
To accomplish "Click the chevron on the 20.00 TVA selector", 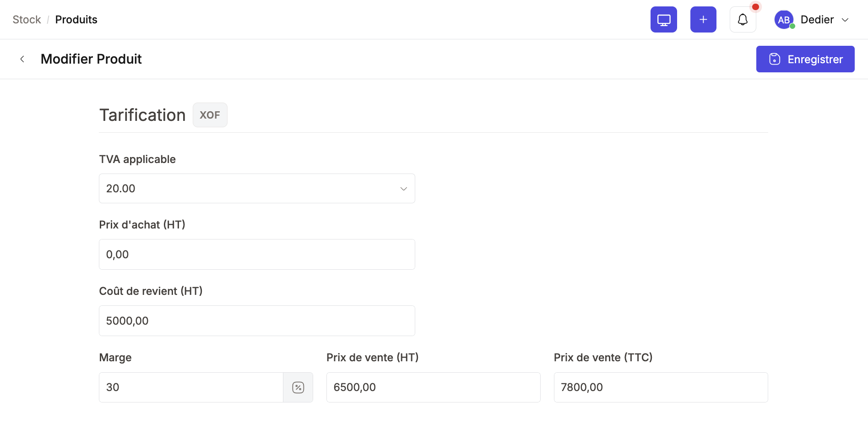I will click(x=403, y=188).
